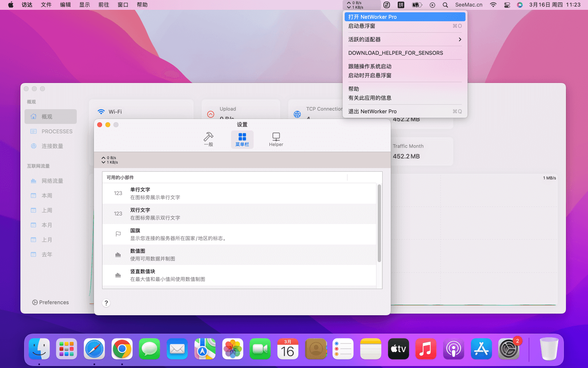Launch Chrome from the Dock
Screen dimensions: 588x368
(x=122, y=349)
